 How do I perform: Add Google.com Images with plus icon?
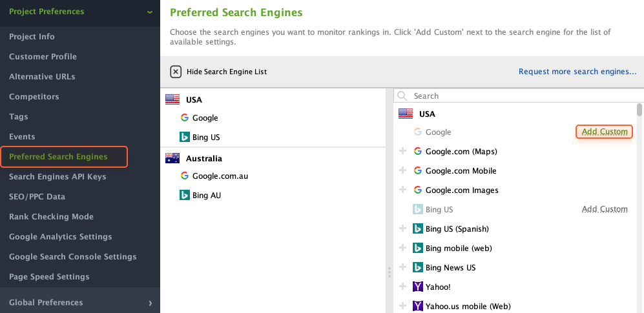(x=403, y=190)
